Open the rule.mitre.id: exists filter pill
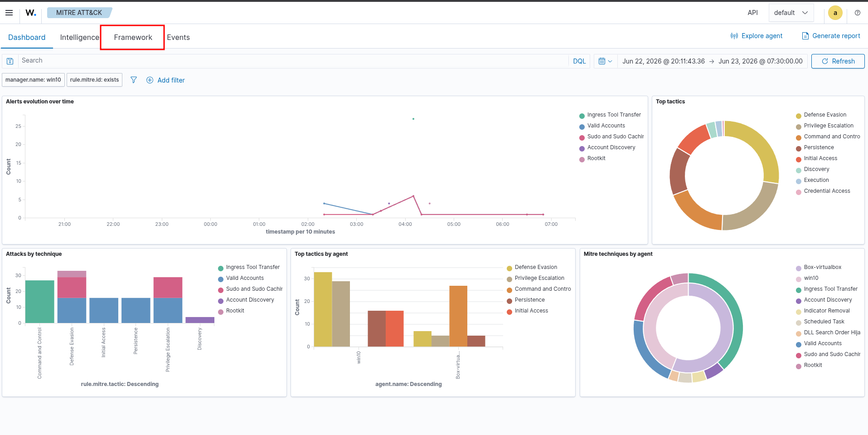The width and height of the screenshot is (868, 435). tap(94, 80)
